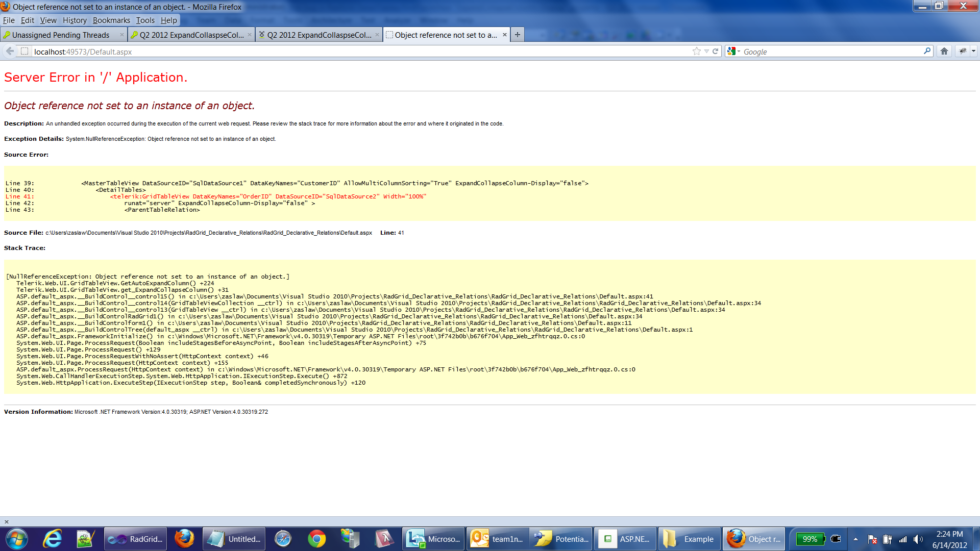Open the Bookmarks menu

(111, 20)
